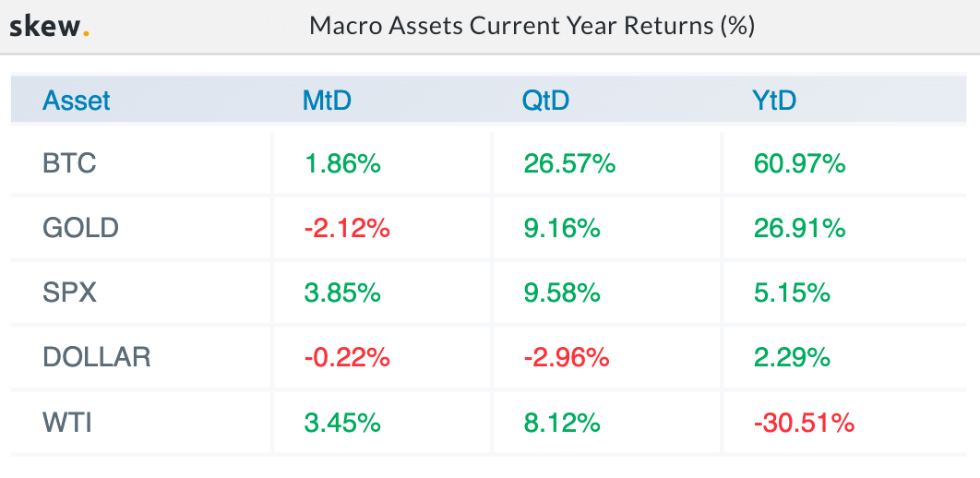Viewport: 980px width, 478px height.
Task: Sort by the Asset column header
Action: click(x=77, y=101)
